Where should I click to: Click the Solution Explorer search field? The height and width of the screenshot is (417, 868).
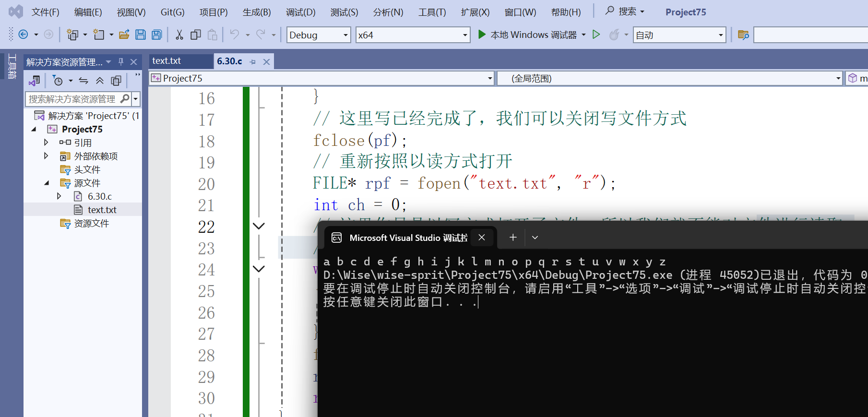[x=72, y=99]
